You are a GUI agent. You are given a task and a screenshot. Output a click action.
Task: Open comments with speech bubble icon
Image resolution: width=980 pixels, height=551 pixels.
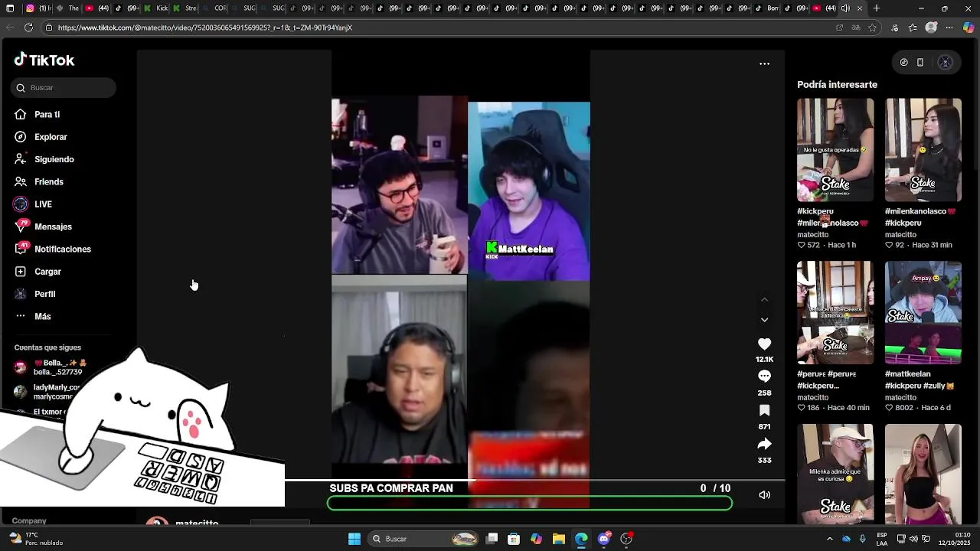(764, 377)
